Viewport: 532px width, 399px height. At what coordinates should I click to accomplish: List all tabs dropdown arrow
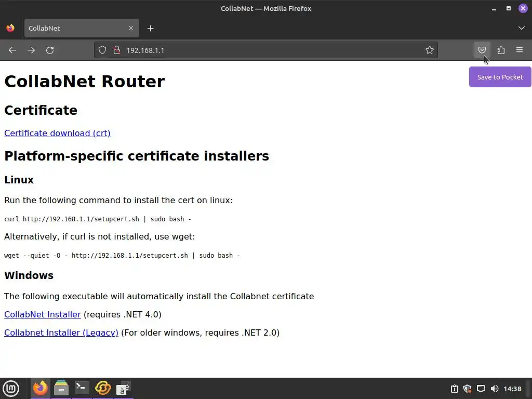coord(522,28)
